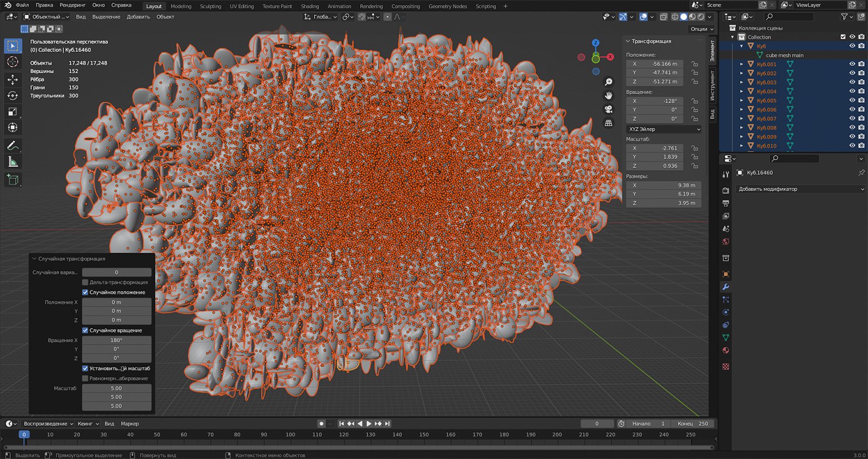Uncheck Случайное положение checkbox
Screen dimensions: 868x459
pos(85,292)
